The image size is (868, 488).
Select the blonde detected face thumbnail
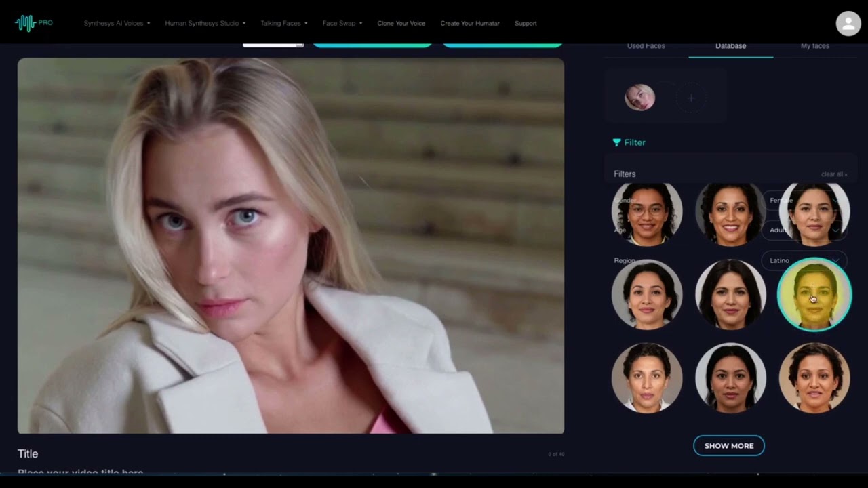click(639, 98)
